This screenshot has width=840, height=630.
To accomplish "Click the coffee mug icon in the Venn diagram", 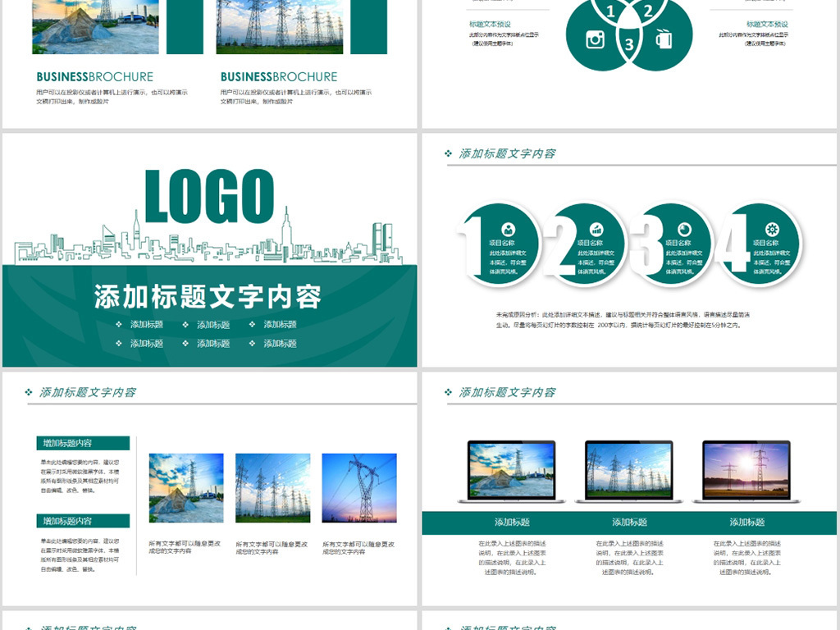I will (664, 39).
